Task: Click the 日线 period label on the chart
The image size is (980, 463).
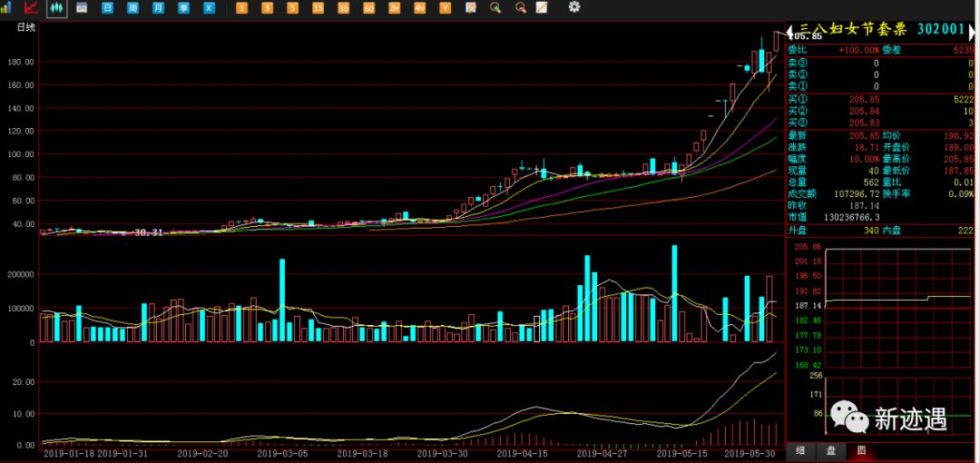Action: 26,27
